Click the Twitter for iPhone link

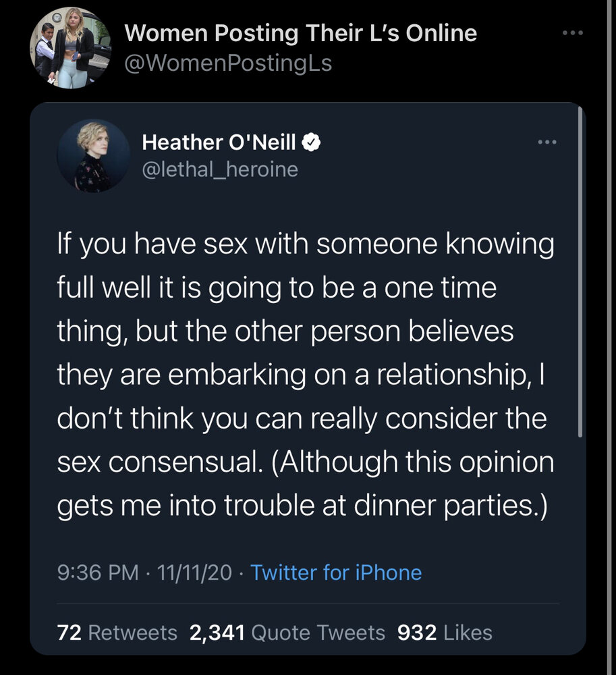(336, 573)
